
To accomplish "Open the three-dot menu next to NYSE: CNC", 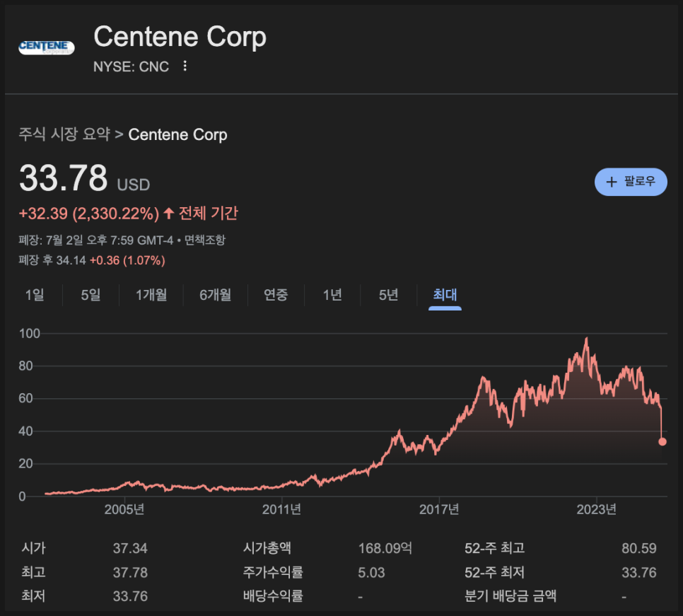I will [x=185, y=66].
